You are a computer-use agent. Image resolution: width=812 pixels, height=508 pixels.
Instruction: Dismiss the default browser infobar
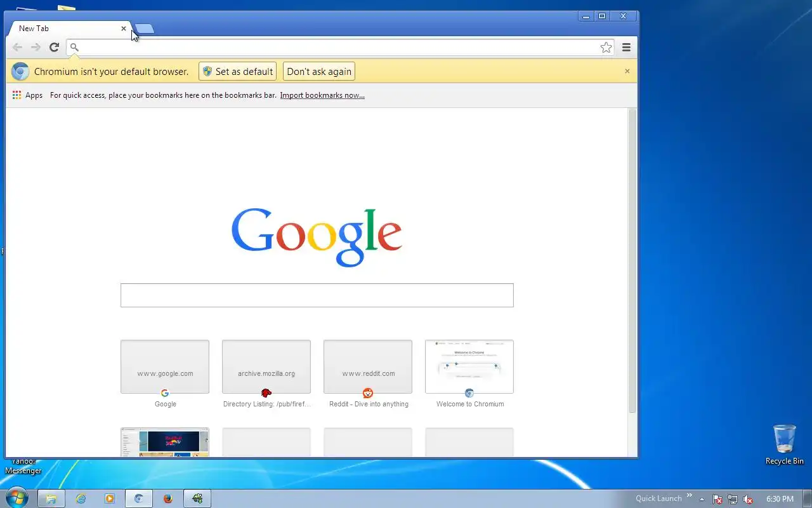pos(627,71)
